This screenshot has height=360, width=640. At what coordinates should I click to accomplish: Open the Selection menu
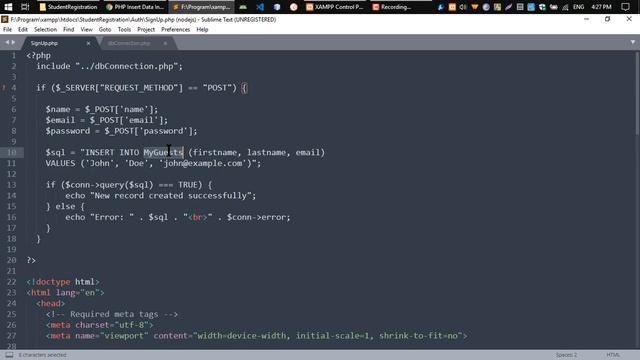point(45,29)
